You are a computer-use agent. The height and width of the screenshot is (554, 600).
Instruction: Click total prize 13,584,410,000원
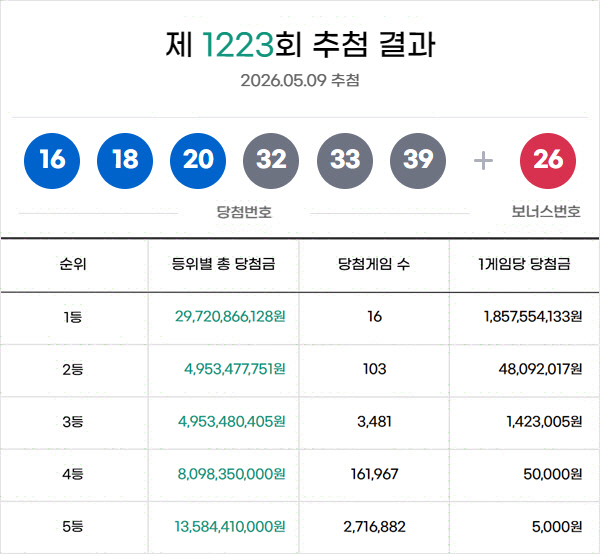[230, 526]
